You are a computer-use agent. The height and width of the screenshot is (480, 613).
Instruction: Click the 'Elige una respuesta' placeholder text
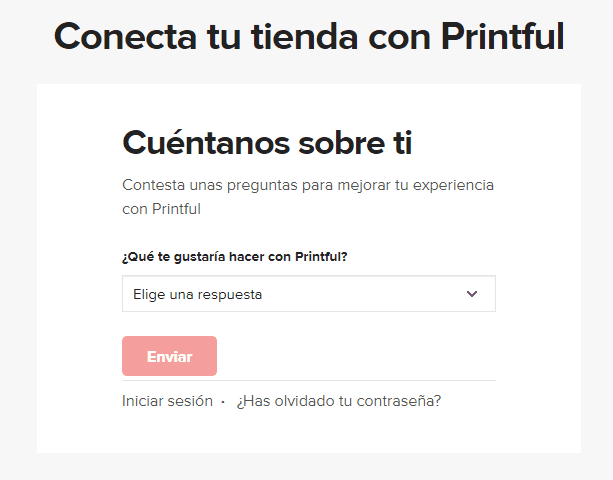click(x=198, y=294)
